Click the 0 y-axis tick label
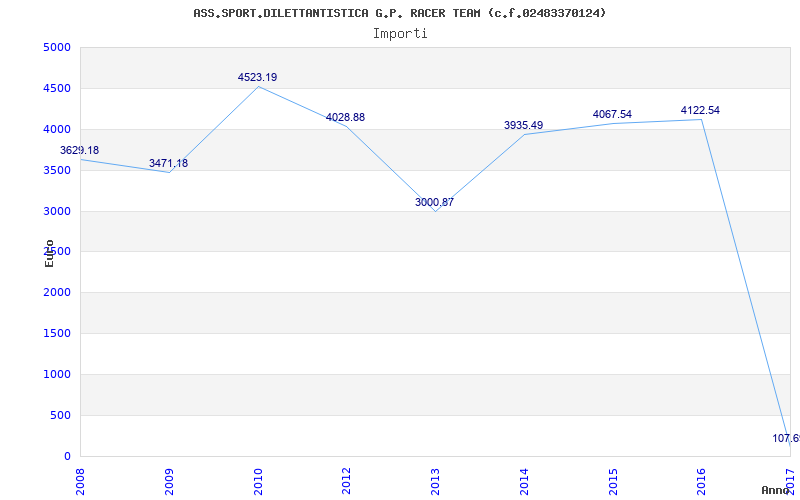800x500 pixels. tap(67, 456)
